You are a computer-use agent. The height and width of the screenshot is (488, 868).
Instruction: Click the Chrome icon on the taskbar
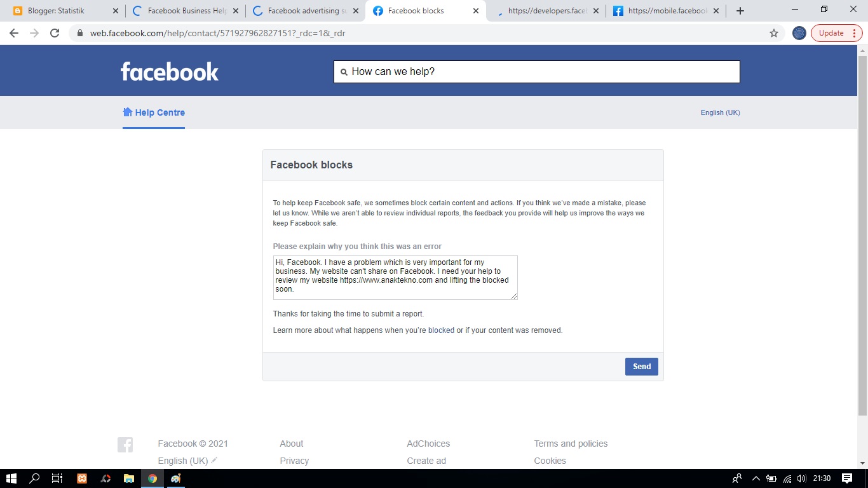[x=153, y=478]
